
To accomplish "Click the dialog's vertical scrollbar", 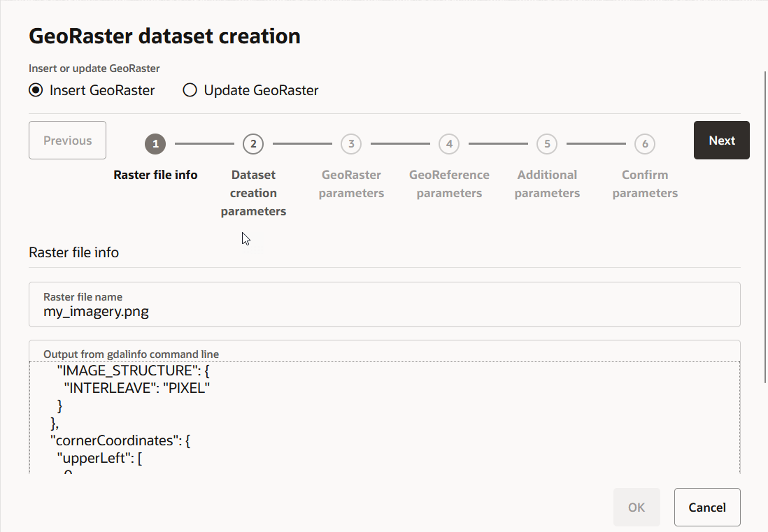I will (765, 227).
